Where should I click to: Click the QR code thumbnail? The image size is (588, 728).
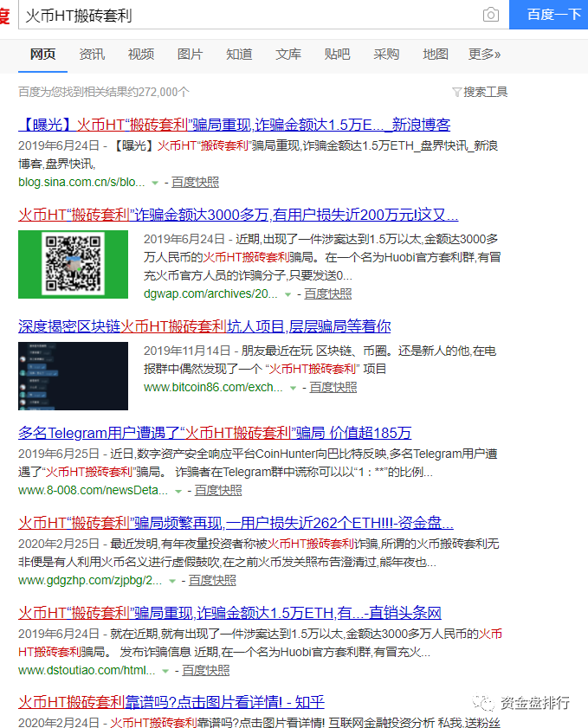(73, 264)
